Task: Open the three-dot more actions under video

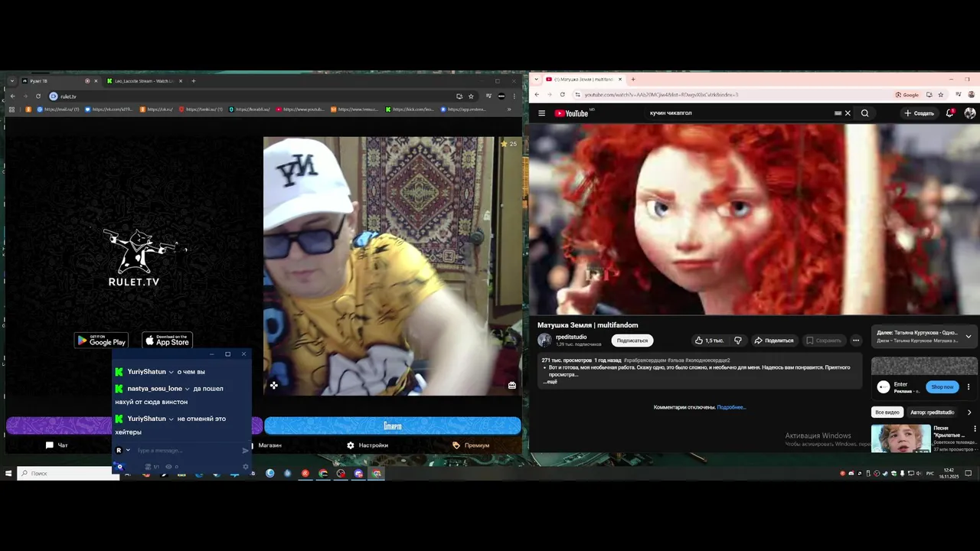Action: tap(856, 341)
